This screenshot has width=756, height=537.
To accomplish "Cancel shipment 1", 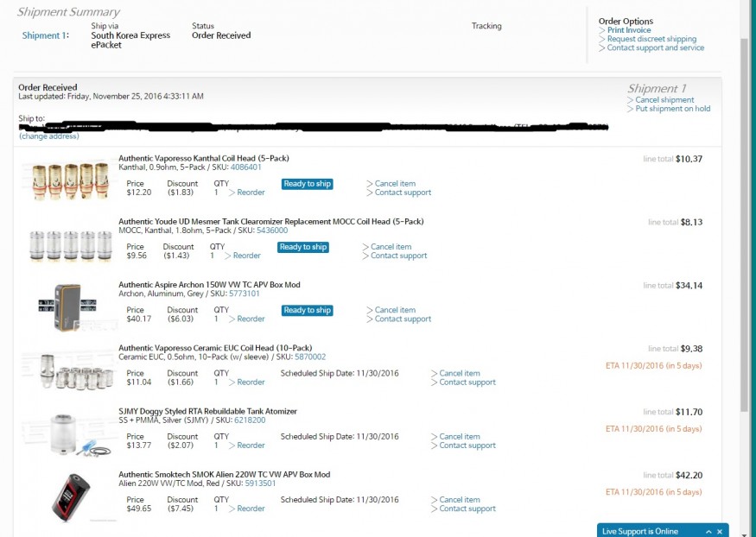I will 664,99.
